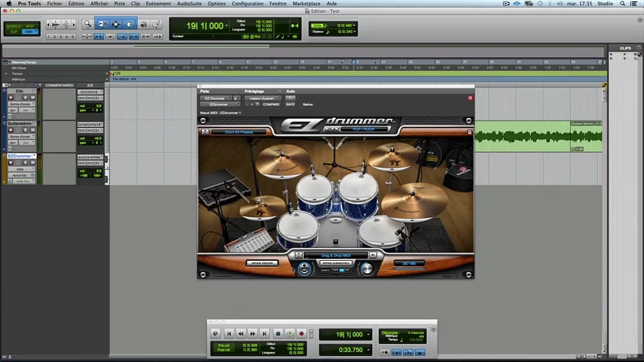
Task: Expand the transport window options menu
Action: 433,329
